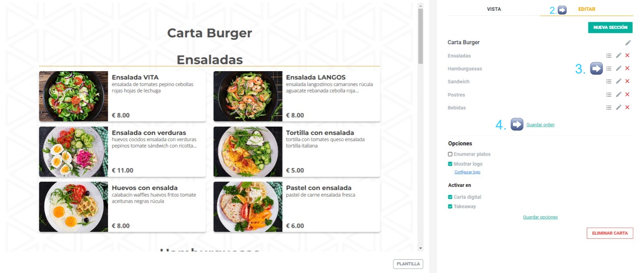Screen dimensions: 644x273
Task: Delete the Sandwich section with red X
Action: (627, 81)
